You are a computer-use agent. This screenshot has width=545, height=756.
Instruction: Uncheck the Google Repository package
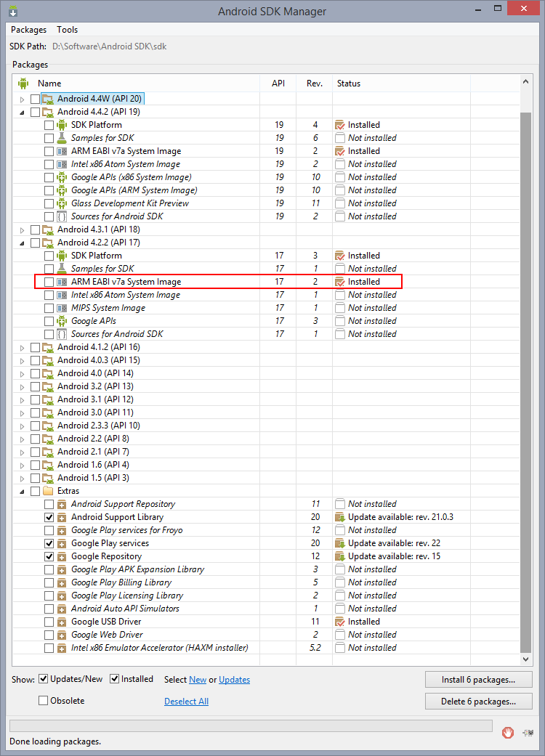[x=49, y=556]
